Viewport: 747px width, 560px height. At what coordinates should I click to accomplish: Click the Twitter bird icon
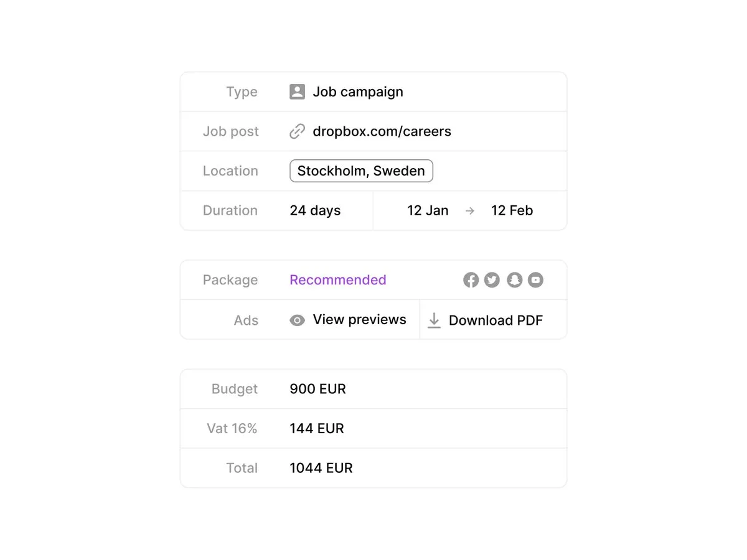click(x=492, y=280)
